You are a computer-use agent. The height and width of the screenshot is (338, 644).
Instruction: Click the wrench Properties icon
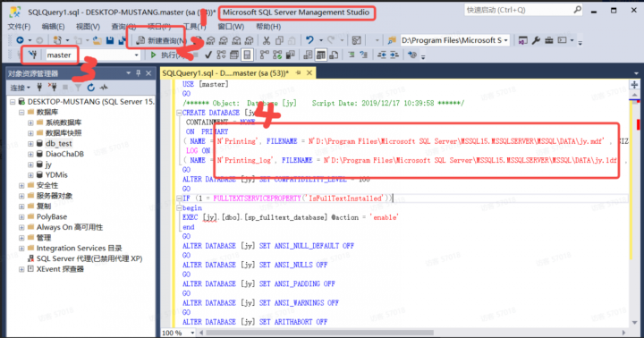pos(536,40)
